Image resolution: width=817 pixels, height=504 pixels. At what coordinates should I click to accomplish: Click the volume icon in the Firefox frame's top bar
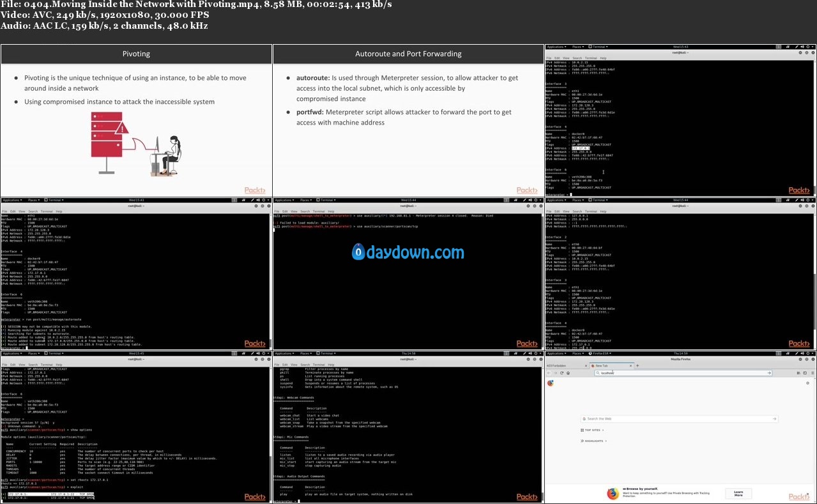[x=802, y=353]
